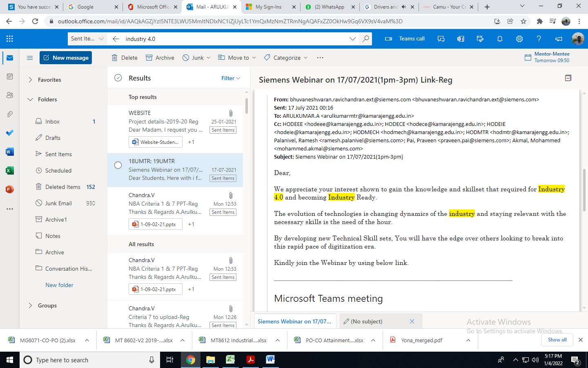
Task: Select all results with the circle checkbox
Action: [x=118, y=78]
